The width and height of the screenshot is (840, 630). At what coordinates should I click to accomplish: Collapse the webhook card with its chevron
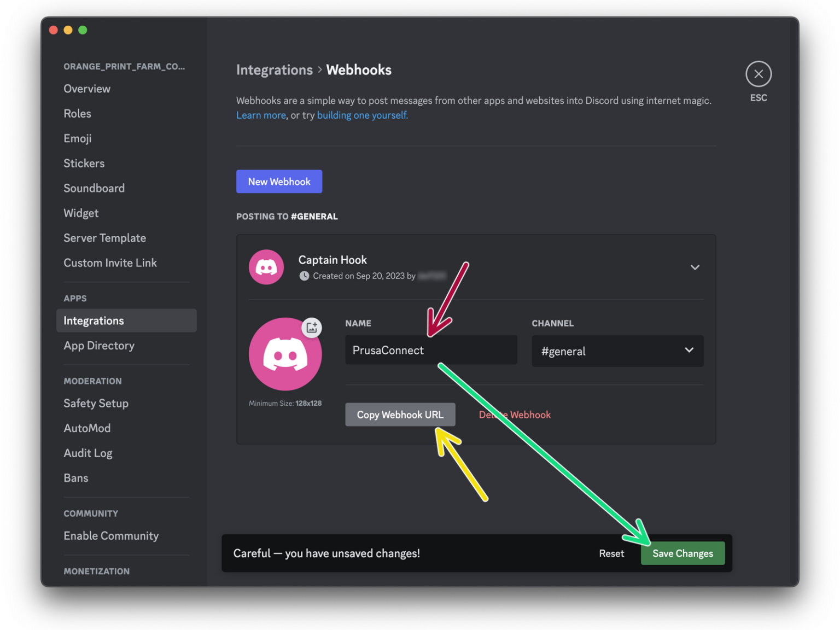695,267
